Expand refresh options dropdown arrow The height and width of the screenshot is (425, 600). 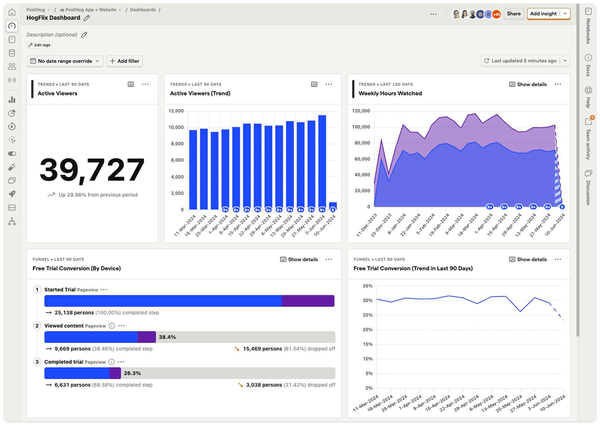(565, 61)
